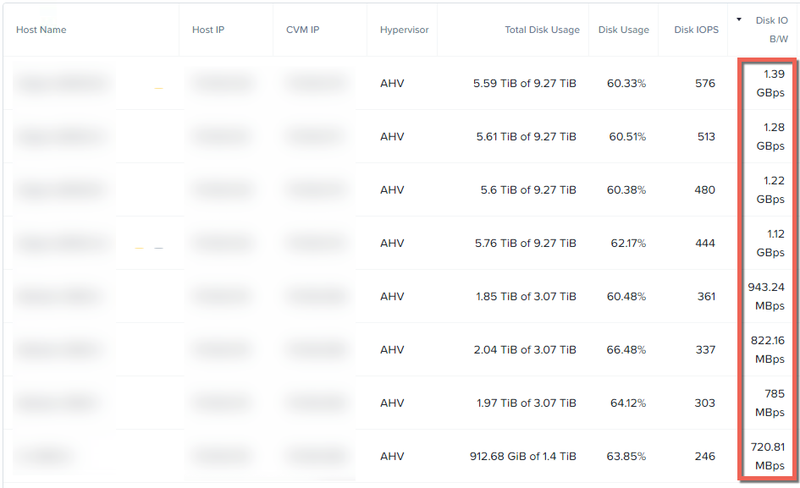Screen dimensions: 800x488
Task: Select the 5.61 TiB of 9.27 TiB cell
Action: tap(526, 136)
